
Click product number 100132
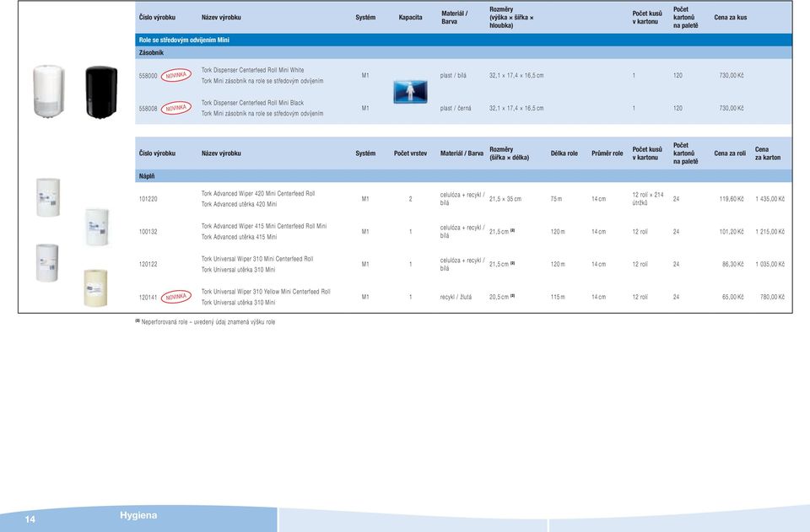[x=148, y=232]
